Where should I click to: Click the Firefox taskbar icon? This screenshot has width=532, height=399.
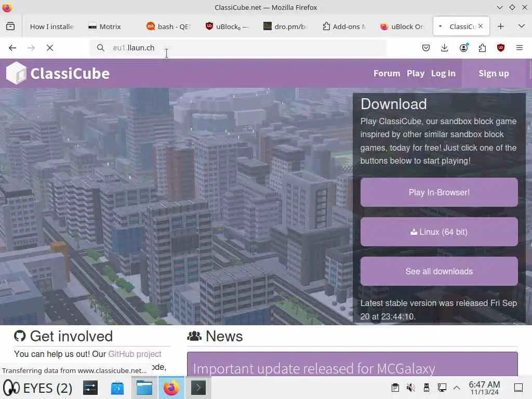tap(171, 388)
